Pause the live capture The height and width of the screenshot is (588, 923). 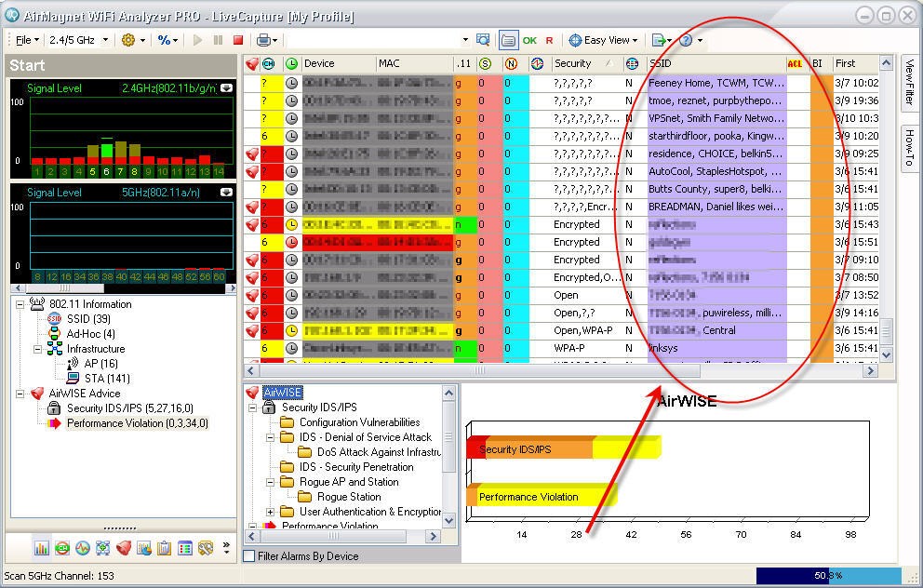click(218, 40)
